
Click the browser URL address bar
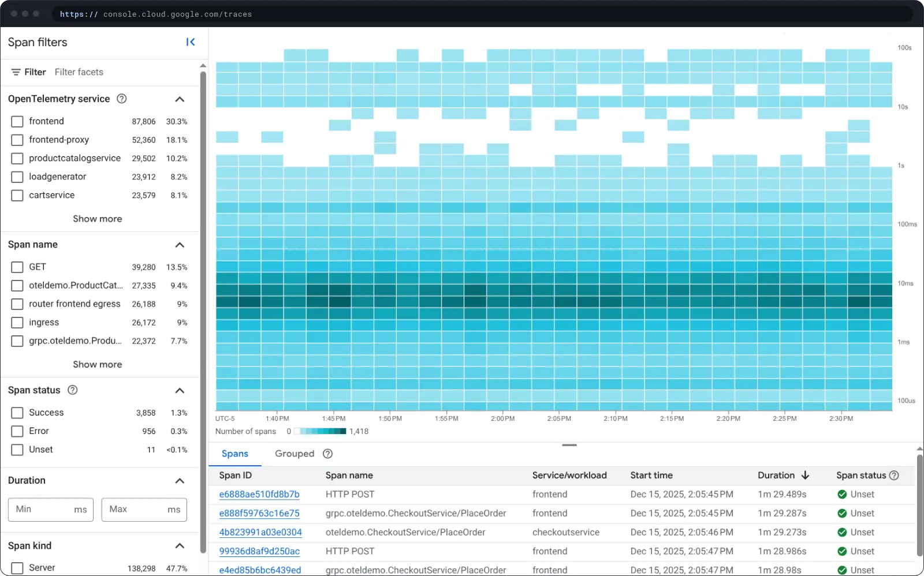click(482, 14)
